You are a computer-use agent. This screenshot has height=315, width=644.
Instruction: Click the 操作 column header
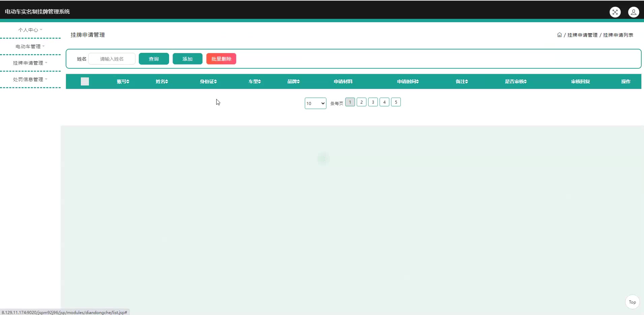click(626, 81)
